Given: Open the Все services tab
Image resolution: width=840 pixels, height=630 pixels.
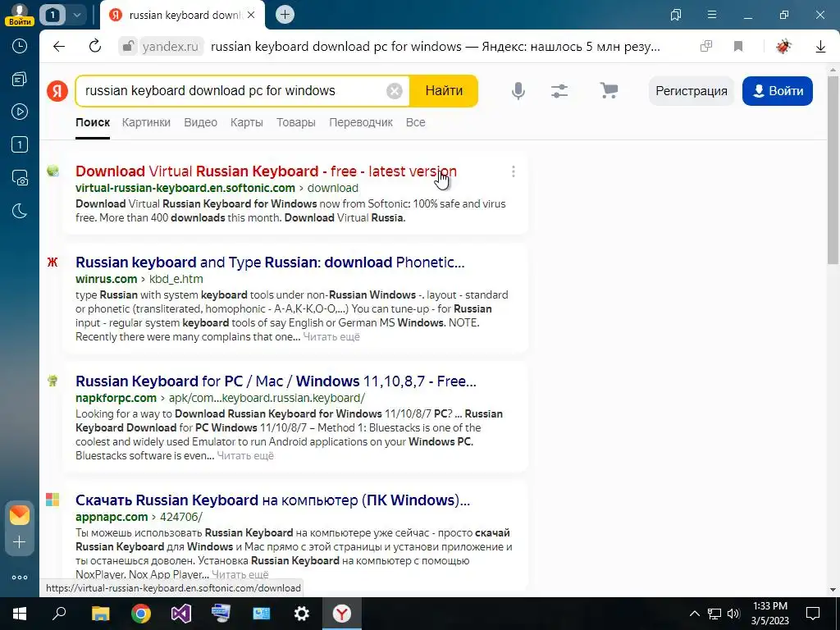Looking at the screenshot, I should coord(416,122).
